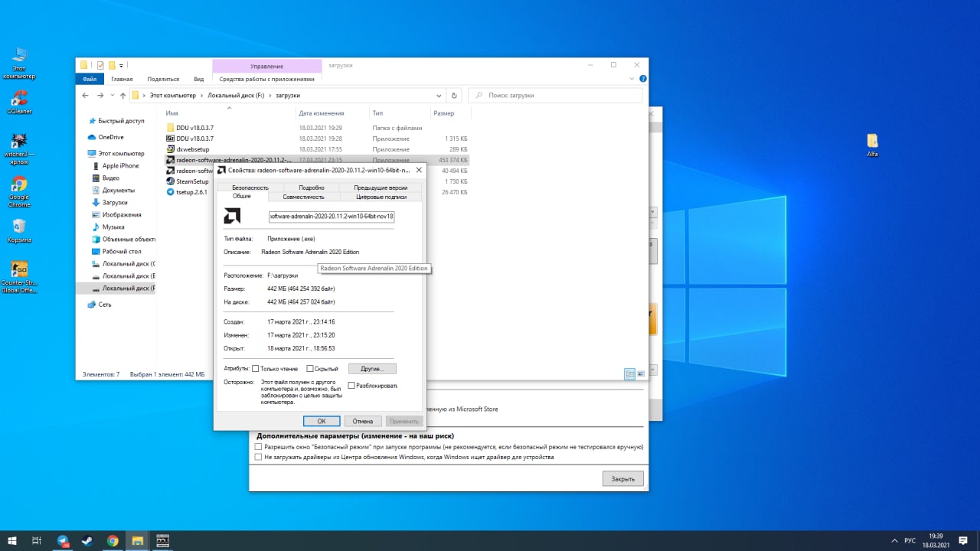Expand the recent locations dropdown arrow
Image resolution: width=980 pixels, height=551 pixels.
click(113, 96)
